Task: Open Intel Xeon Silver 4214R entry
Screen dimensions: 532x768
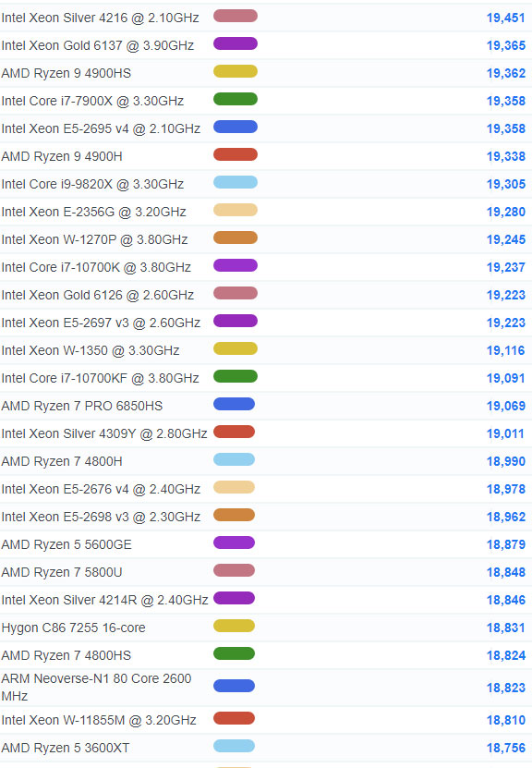Action: point(104,600)
